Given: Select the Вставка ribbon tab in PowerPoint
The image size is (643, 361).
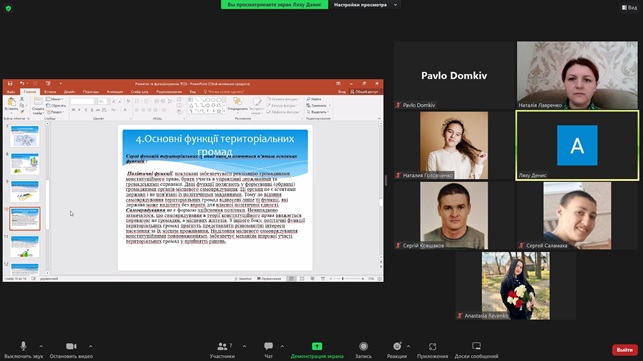Looking at the screenshot, I should point(50,92).
